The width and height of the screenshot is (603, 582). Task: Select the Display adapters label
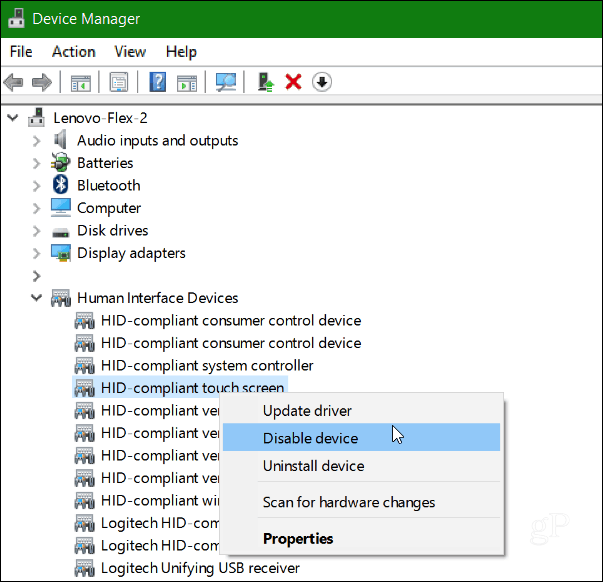(131, 253)
